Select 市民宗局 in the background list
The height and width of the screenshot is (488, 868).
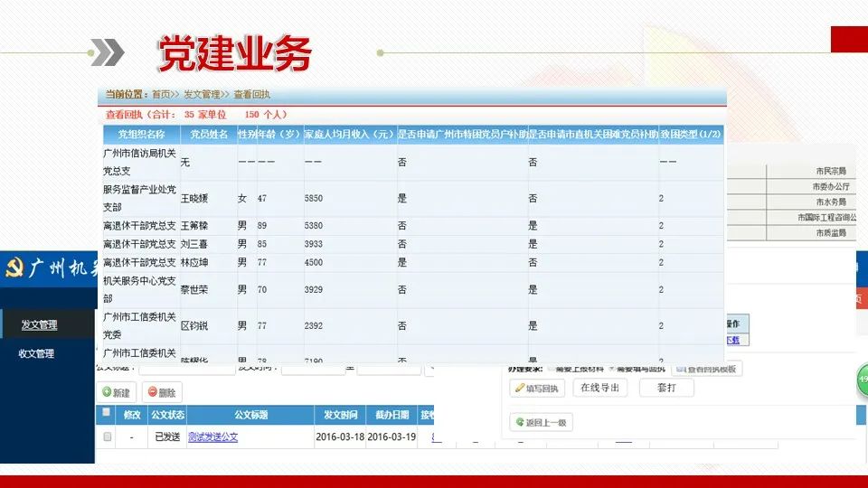[x=831, y=171]
